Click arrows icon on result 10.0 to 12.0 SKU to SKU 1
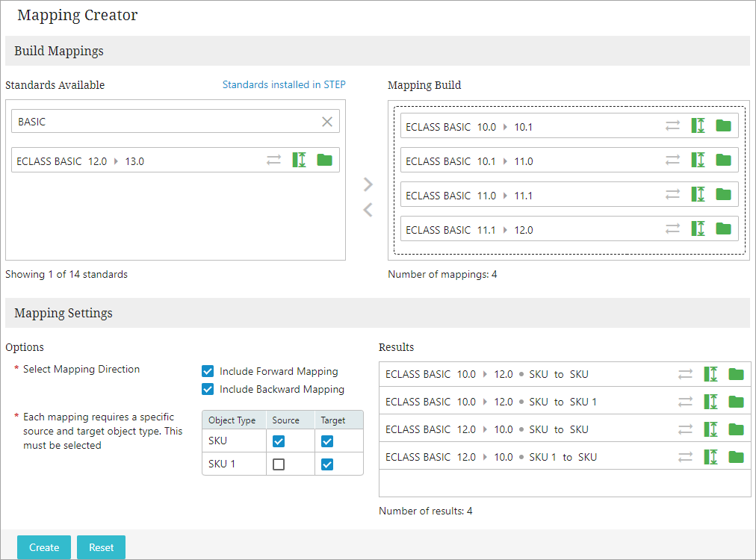 [x=685, y=402]
